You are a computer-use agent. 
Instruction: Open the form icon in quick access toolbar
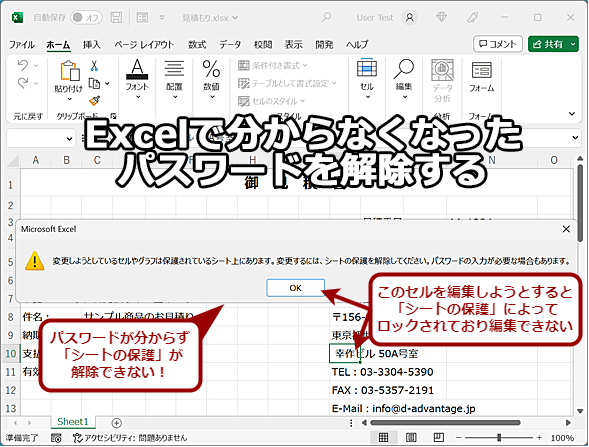point(142,17)
